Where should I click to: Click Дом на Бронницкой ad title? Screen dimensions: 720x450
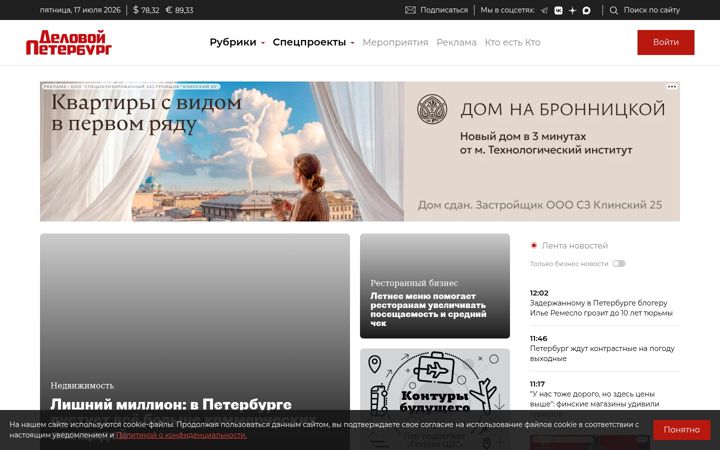562,109
